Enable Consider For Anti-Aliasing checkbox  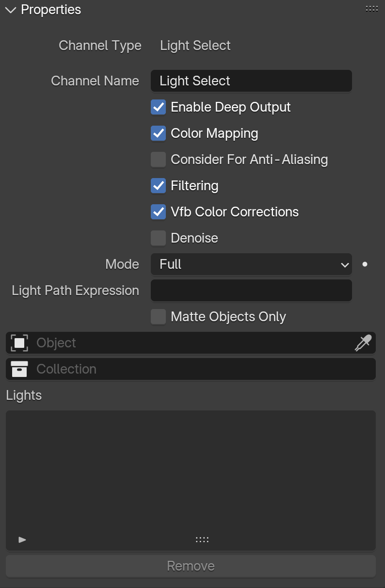158,160
